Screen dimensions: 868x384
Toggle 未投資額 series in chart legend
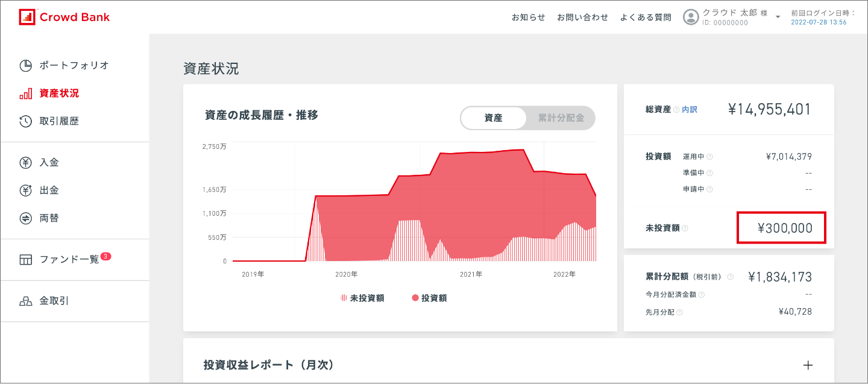tap(362, 298)
